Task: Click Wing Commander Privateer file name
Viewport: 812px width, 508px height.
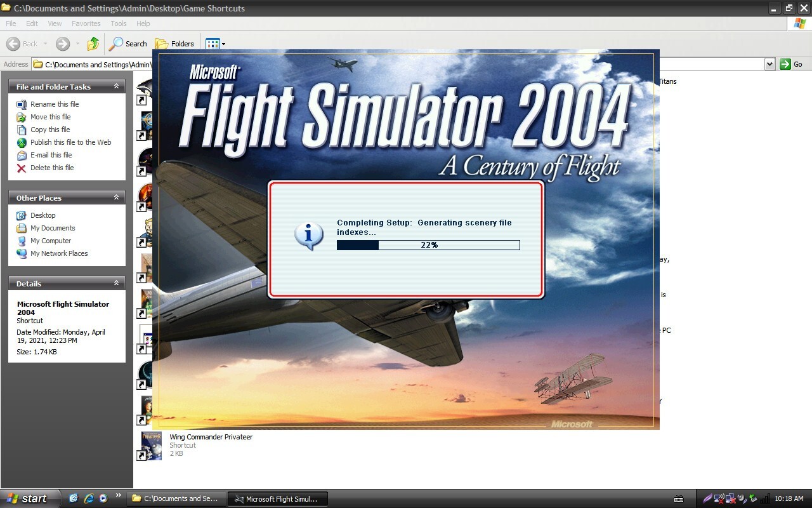Action: click(211, 437)
